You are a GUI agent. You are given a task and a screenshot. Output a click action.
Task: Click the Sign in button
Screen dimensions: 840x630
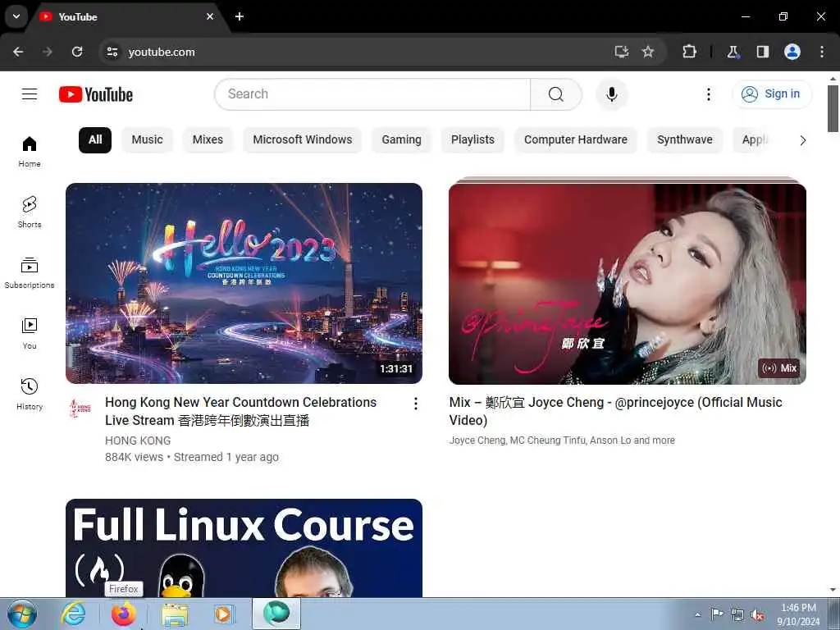point(771,94)
